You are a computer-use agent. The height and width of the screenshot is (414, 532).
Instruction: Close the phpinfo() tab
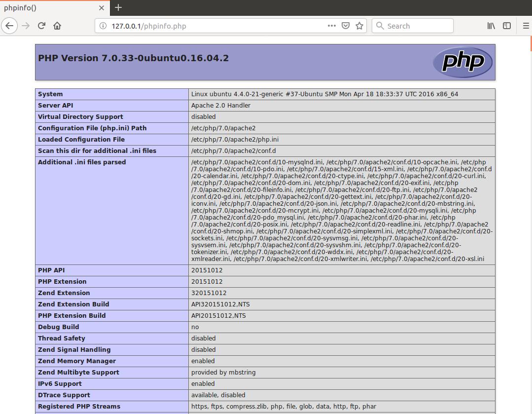click(x=102, y=8)
